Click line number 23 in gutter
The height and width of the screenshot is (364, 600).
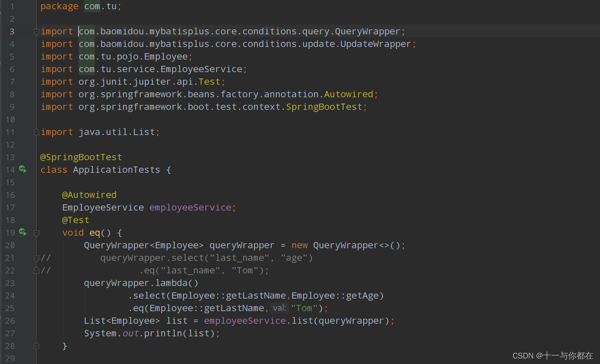pyautogui.click(x=10, y=283)
